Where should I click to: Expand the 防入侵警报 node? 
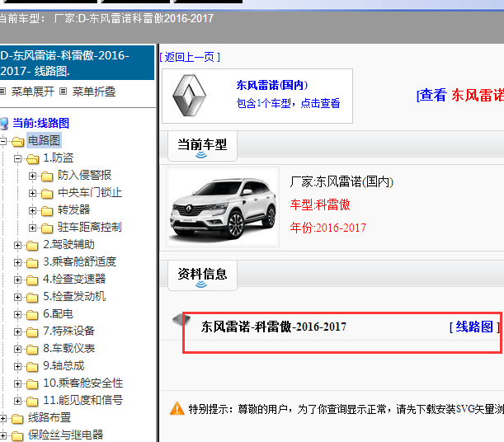(x=32, y=176)
